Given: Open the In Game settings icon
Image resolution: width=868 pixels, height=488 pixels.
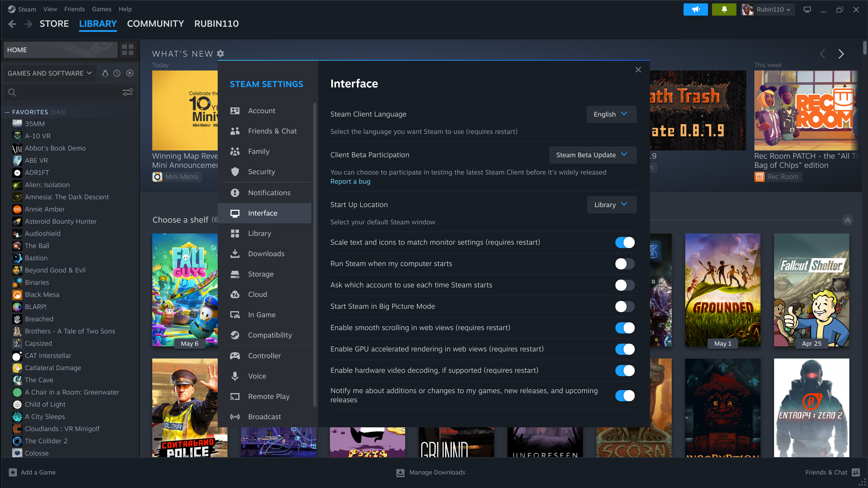Looking at the screenshot, I should (235, 315).
